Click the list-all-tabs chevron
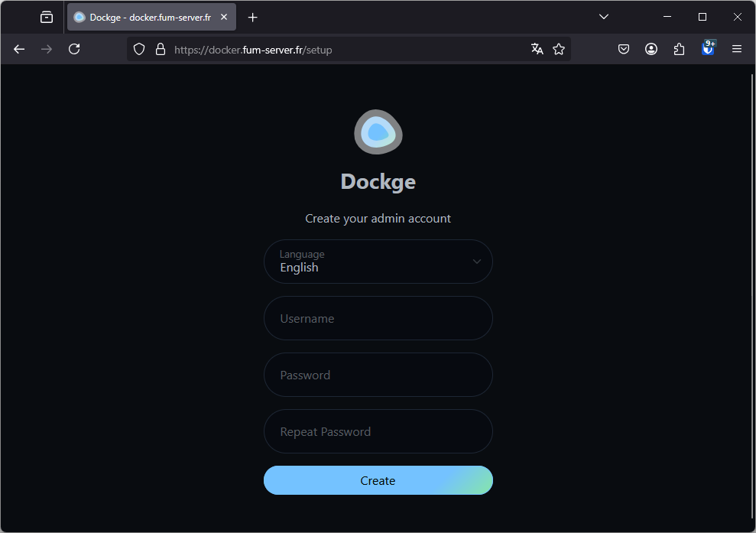Viewport: 756px width, 533px height. 603,16
